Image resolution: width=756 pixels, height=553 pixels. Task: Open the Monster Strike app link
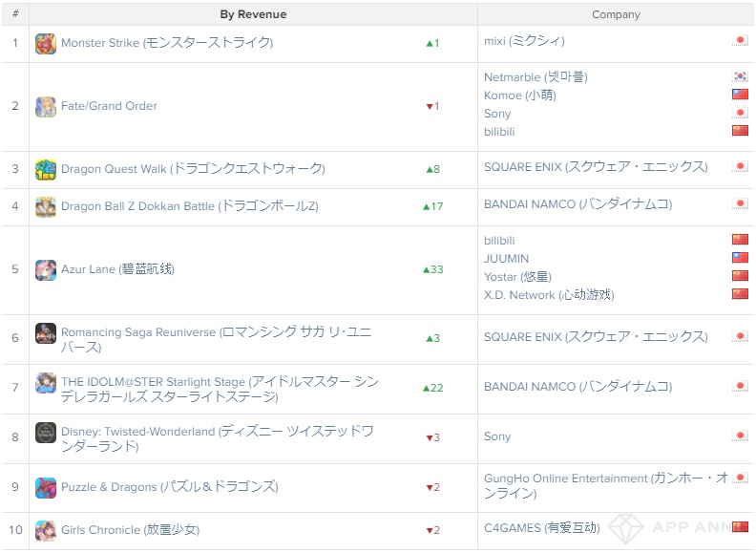167,43
